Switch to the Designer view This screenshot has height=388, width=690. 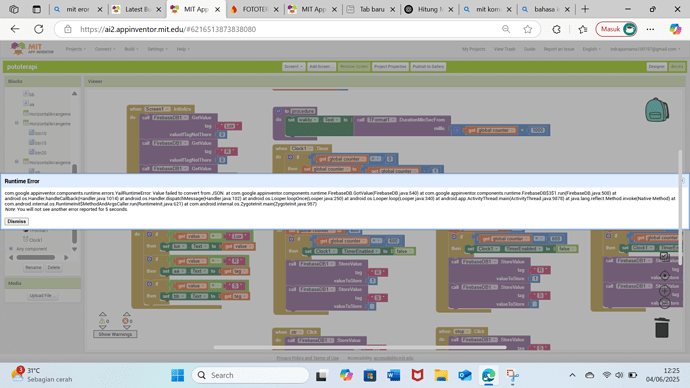pos(656,66)
